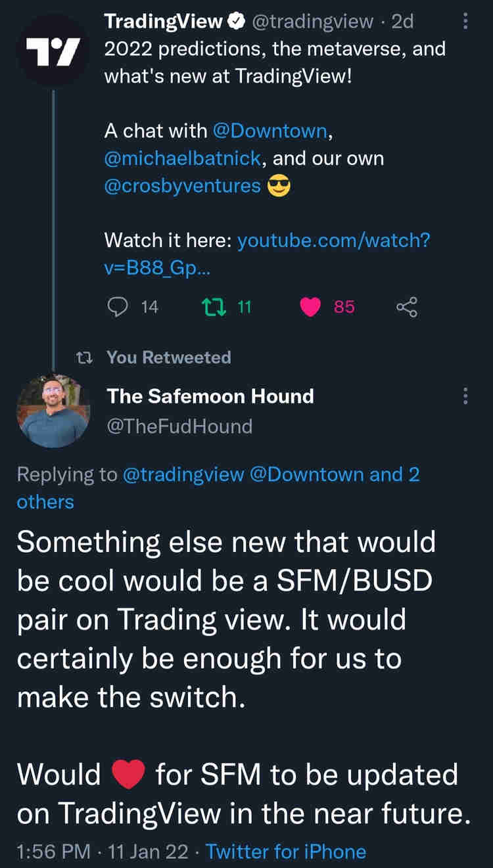The image size is (493, 868).
Task: Open the @michaelbatnick mention link
Action: [184, 158]
